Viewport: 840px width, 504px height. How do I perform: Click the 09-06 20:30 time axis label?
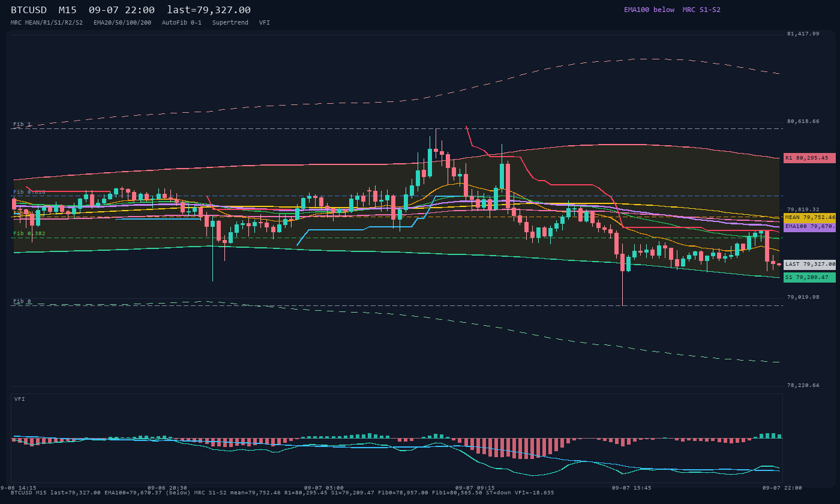(x=167, y=488)
